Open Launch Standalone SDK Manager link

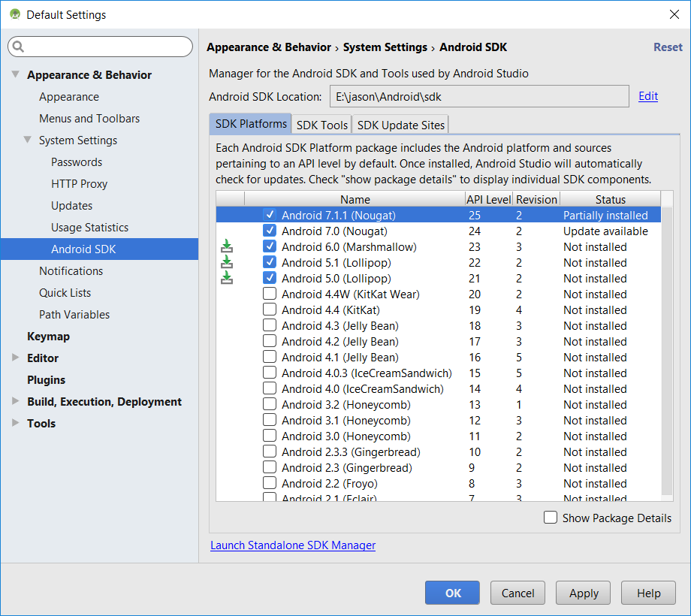(x=293, y=545)
